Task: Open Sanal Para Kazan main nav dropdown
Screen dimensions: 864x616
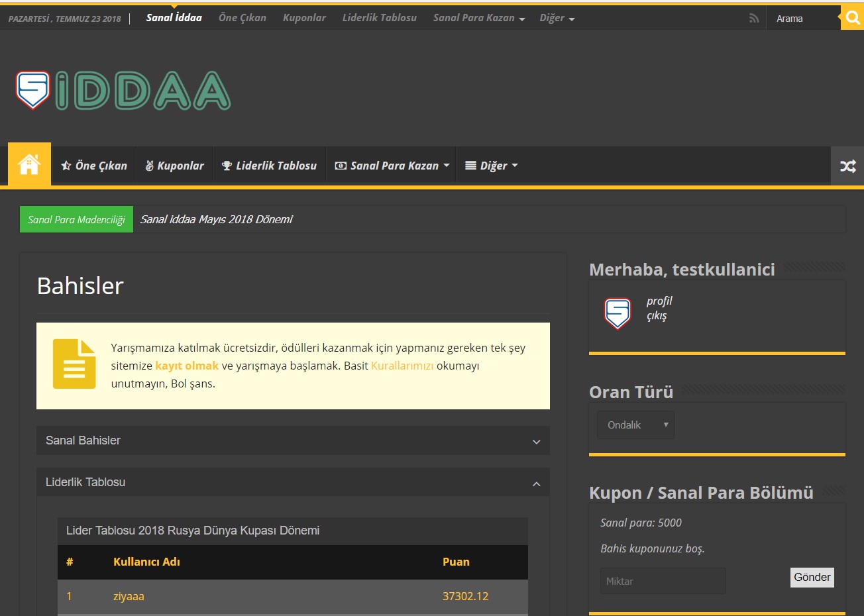Action: click(x=392, y=166)
